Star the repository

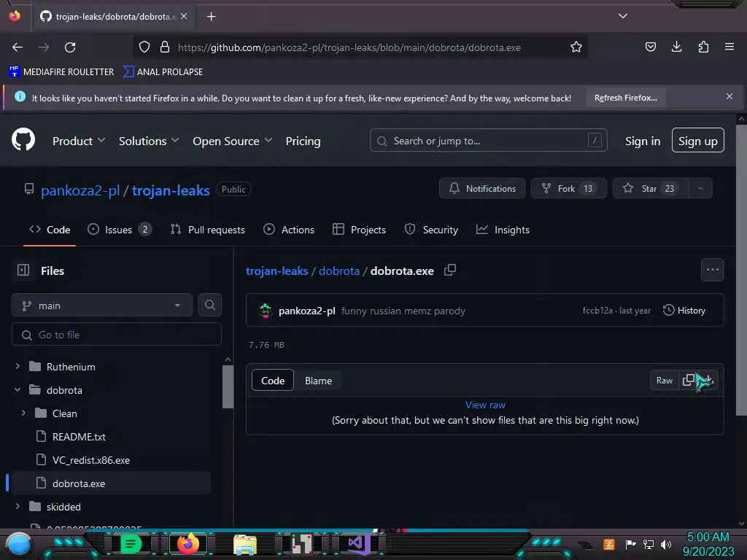pyautogui.click(x=651, y=189)
